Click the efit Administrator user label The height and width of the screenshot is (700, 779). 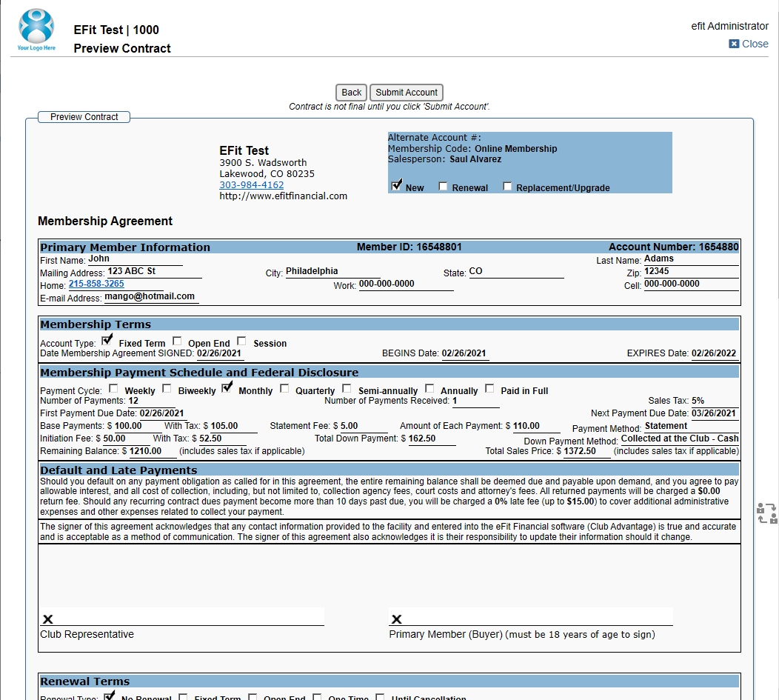[x=730, y=26]
